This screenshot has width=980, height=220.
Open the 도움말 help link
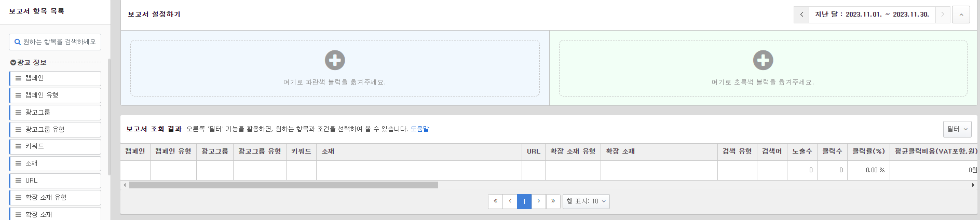click(420, 129)
